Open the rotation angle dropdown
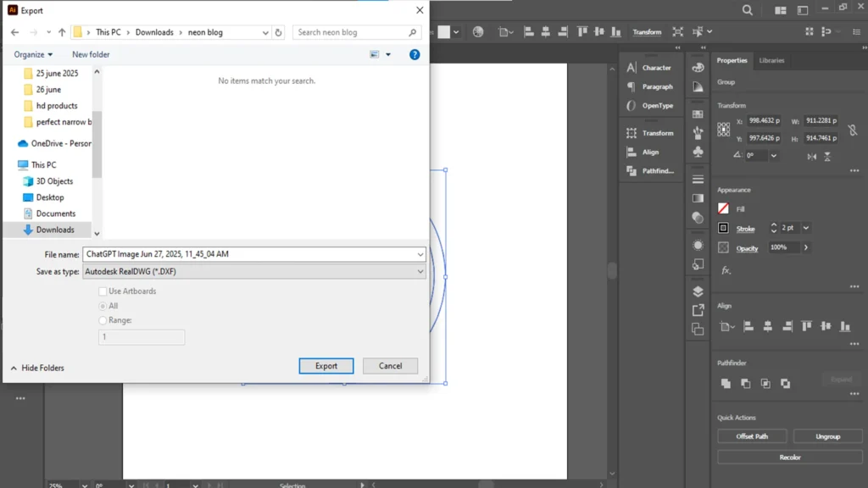This screenshot has height=488, width=868. (x=774, y=156)
